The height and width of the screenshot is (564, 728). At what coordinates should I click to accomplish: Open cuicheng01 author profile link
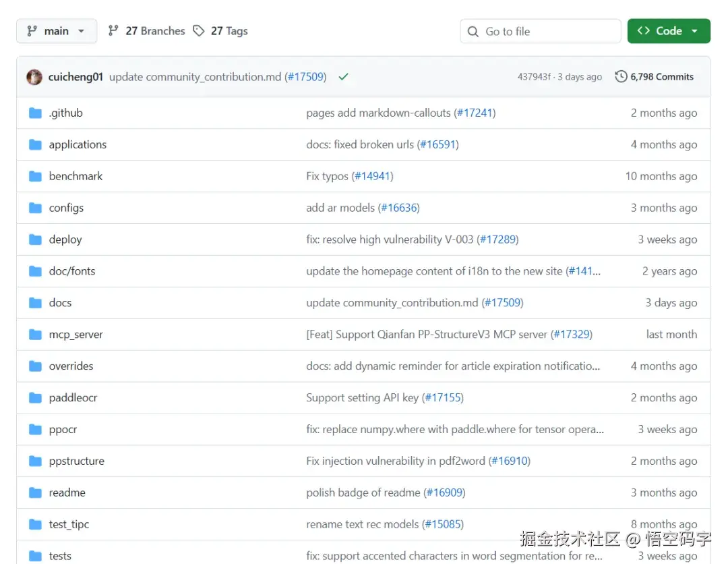[x=75, y=77]
